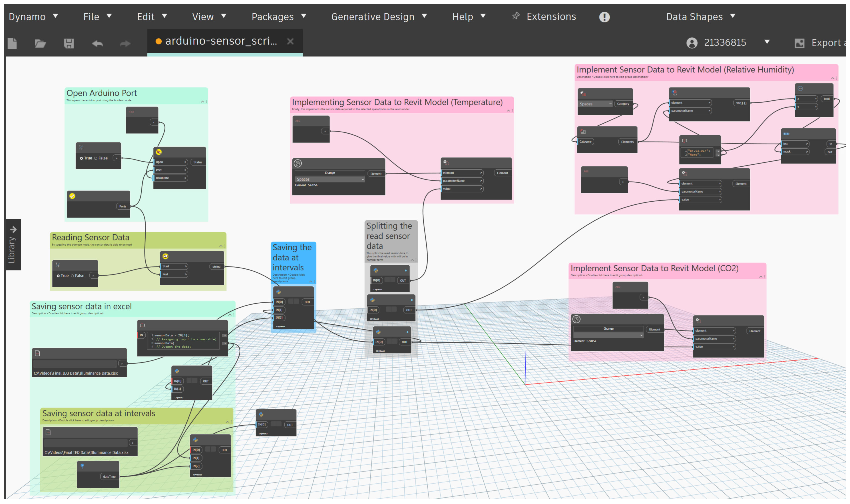
Task: Click the New file icon in toolbar
Action: [12, 43]
